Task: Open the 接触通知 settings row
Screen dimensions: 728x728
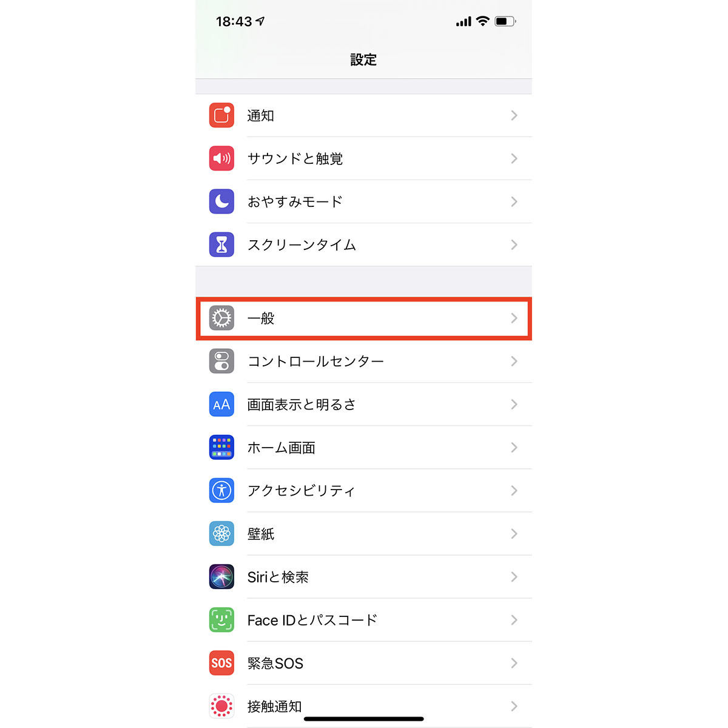Action: coord(364,706)
